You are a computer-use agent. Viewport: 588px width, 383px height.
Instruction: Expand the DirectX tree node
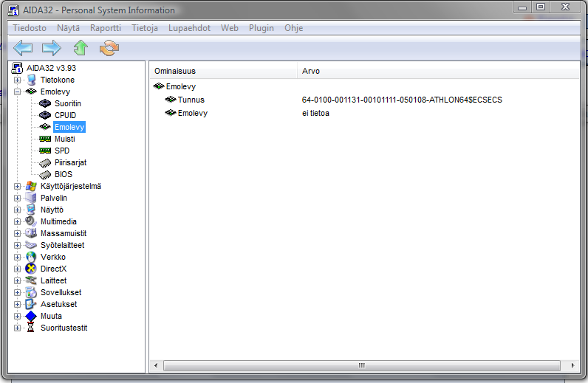[x=17, y=269]
